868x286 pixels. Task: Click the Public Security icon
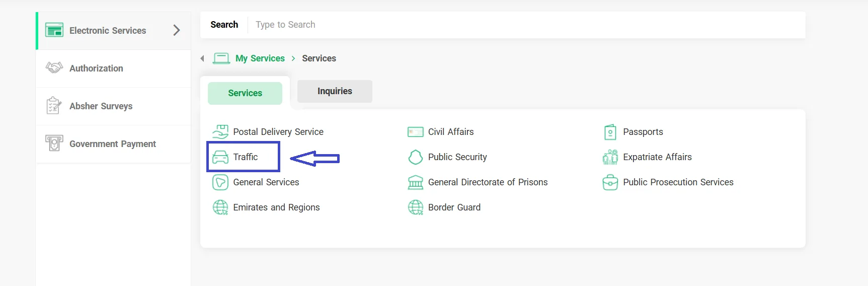click(x=416, y=157)
